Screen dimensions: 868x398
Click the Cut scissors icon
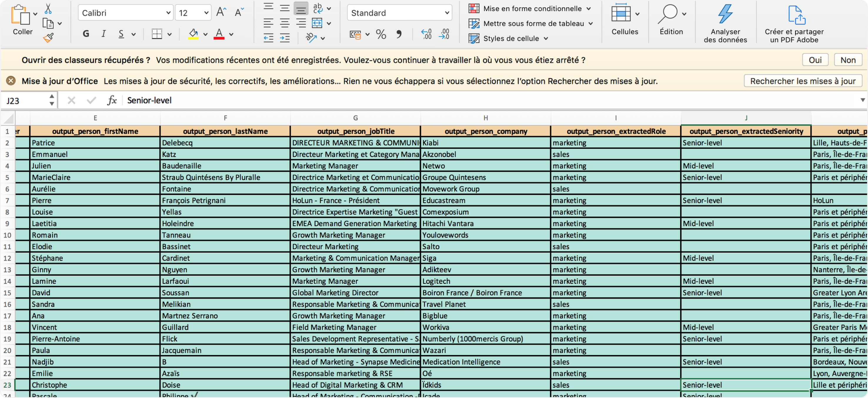point(48,9)
